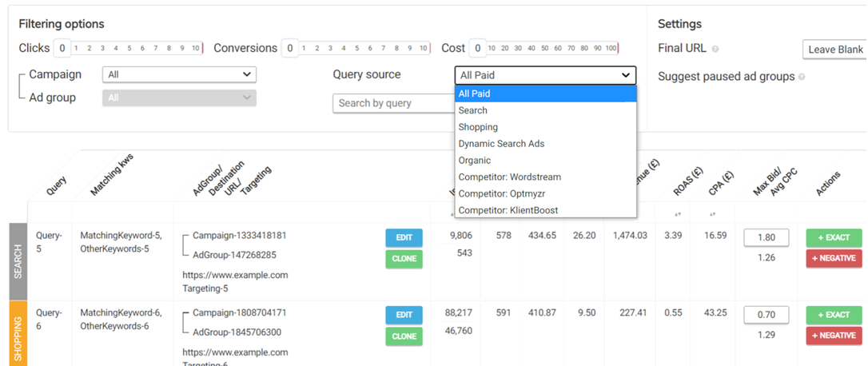Open the Final URL Leave Blank dropdown
Screen dimensions: 868x366
point(834,50)
